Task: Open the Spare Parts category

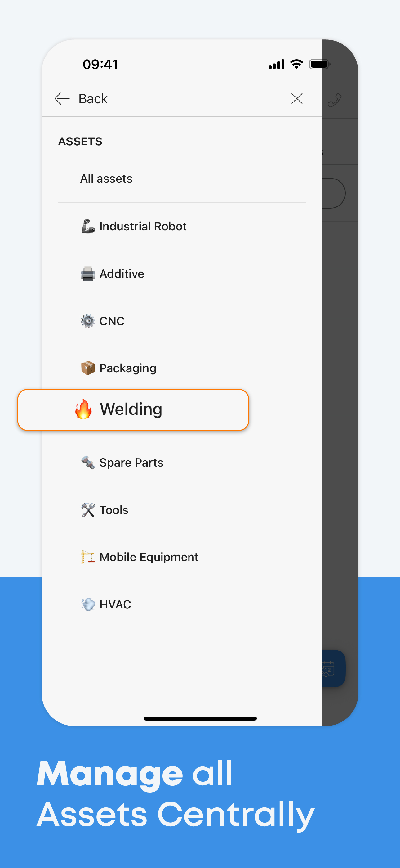Action: pos(182,463)
